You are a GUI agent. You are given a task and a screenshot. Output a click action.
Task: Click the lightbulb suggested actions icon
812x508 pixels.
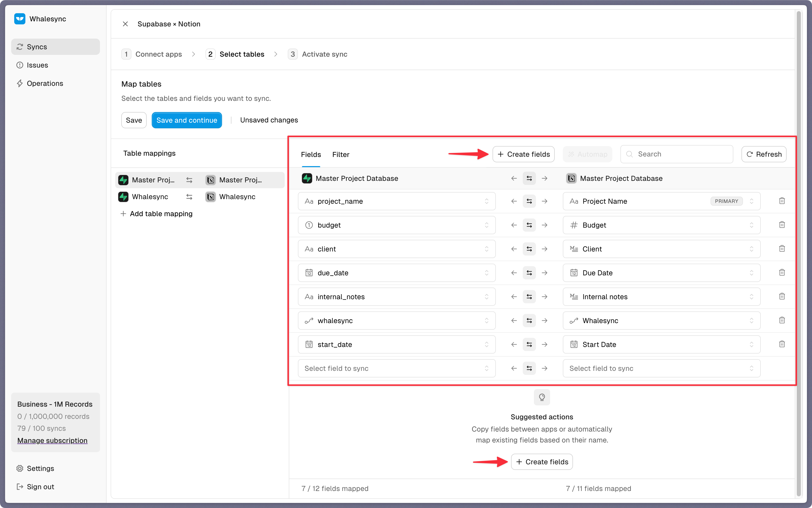(542, 398)
